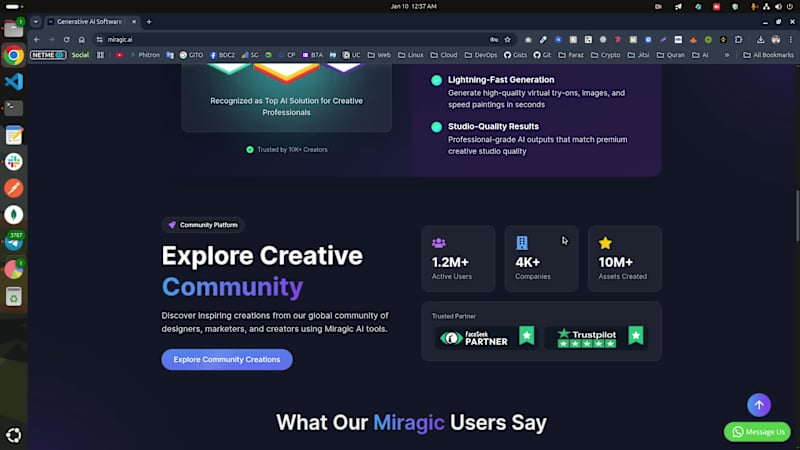The width and height of the screenshot is (800, 450).
Task: Click the Community Platform badge
Action: 203,225
